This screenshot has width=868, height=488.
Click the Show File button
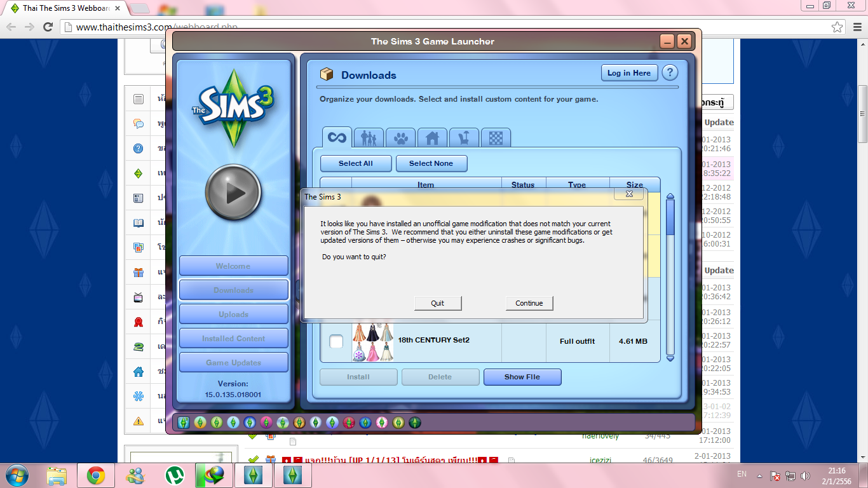522,377
